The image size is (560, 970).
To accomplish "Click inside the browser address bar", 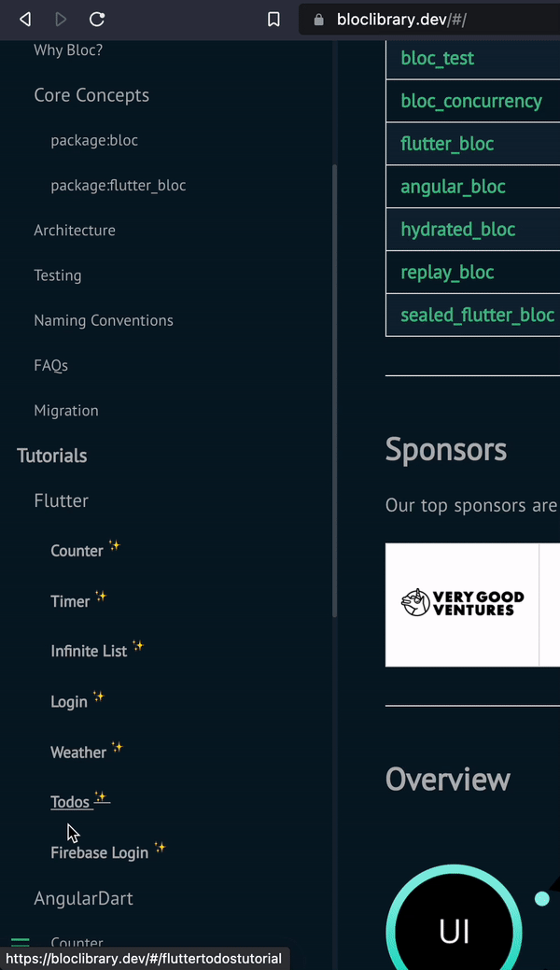I will [x=420, y=19].
